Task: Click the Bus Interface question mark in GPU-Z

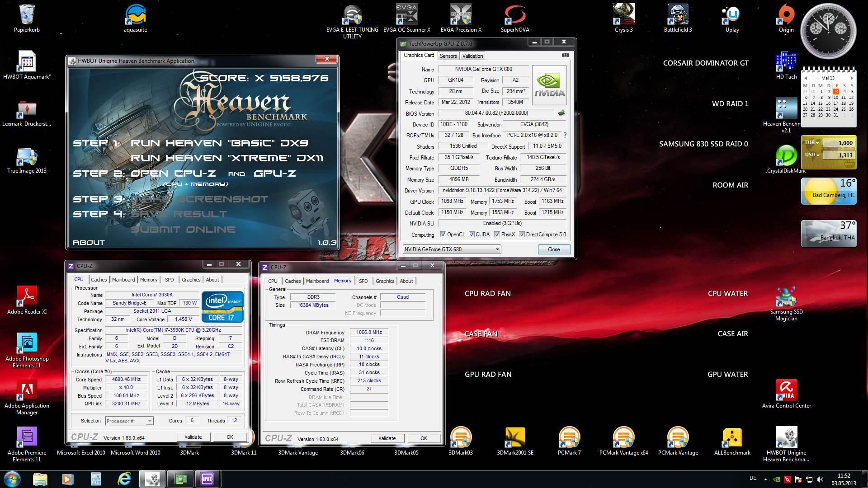Action: (565, 135)
